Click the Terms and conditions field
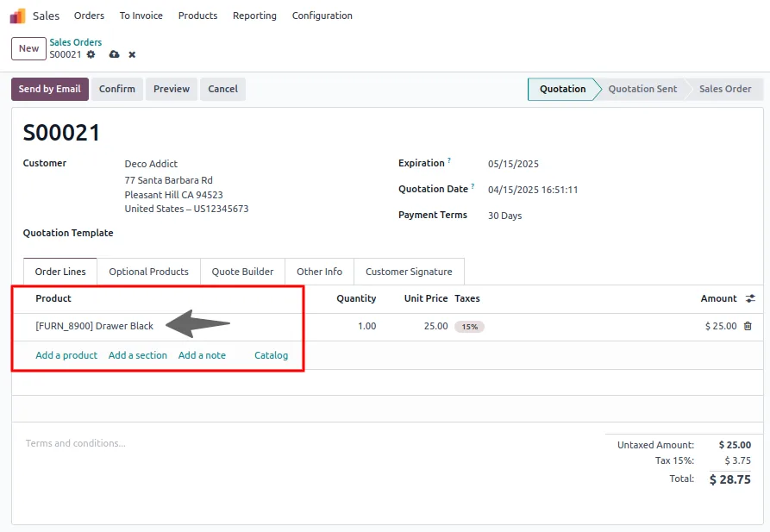The image size is (770, 532). point(76,443)
